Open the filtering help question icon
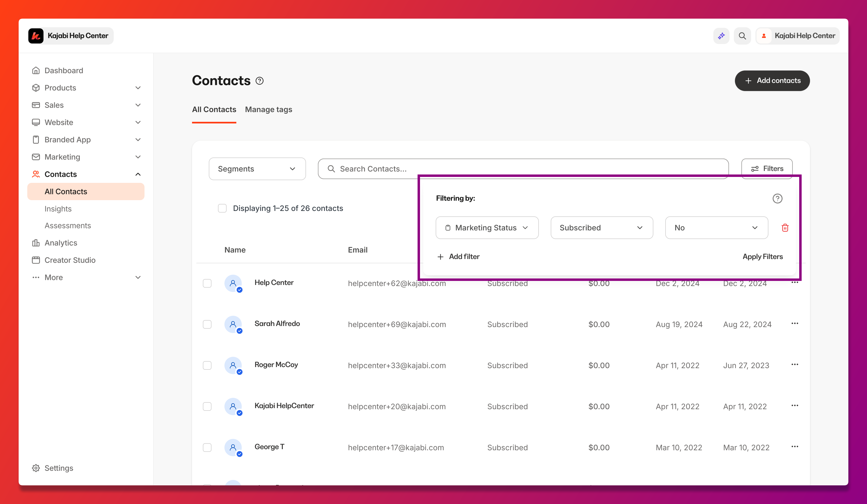This screenshot has height=504, width=867. 777,199
